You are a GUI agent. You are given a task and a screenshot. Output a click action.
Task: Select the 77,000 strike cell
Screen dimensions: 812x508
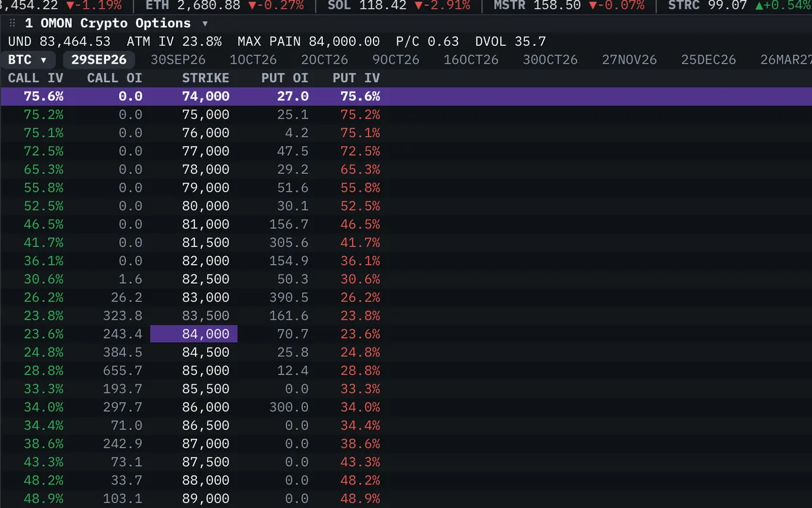206,151
